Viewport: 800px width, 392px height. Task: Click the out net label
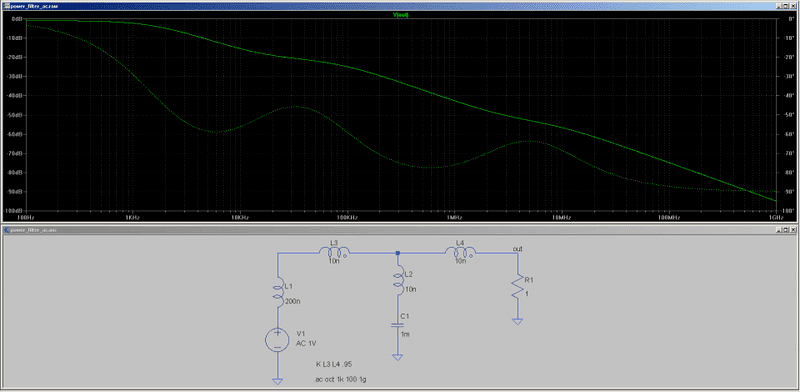[x=517, y=249]
